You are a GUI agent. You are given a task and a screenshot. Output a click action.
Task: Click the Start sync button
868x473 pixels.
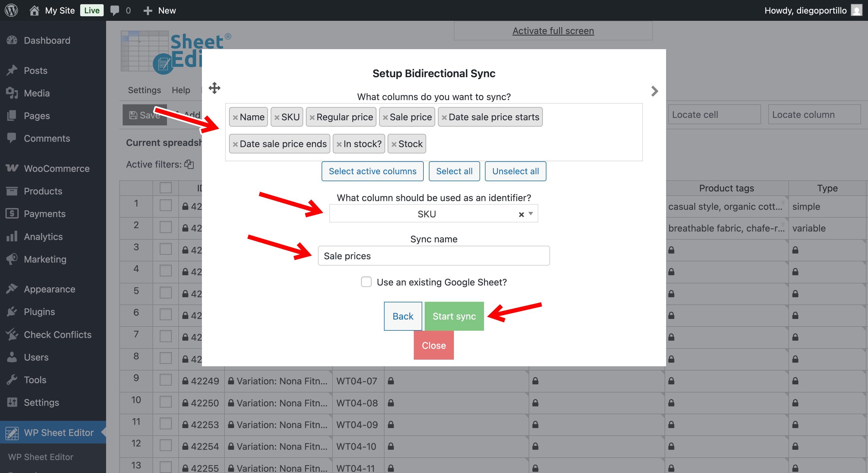[x=454, y=316]
